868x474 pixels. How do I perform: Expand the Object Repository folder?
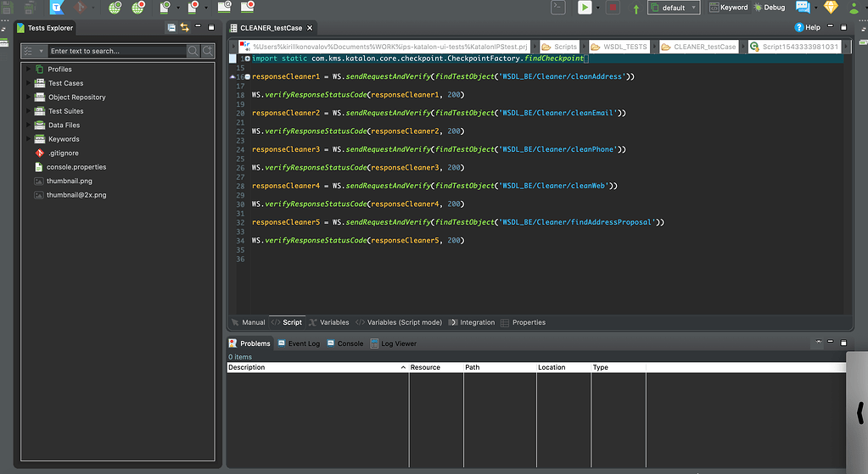click(29, 97)
